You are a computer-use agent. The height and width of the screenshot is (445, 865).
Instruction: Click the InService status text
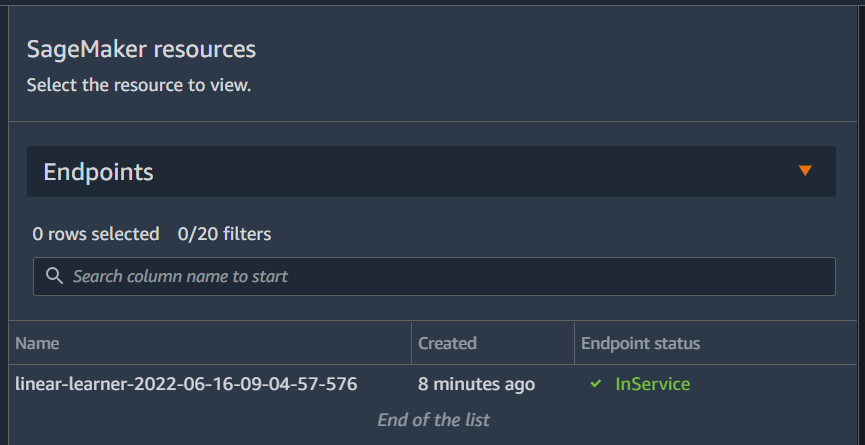[653, 384]
